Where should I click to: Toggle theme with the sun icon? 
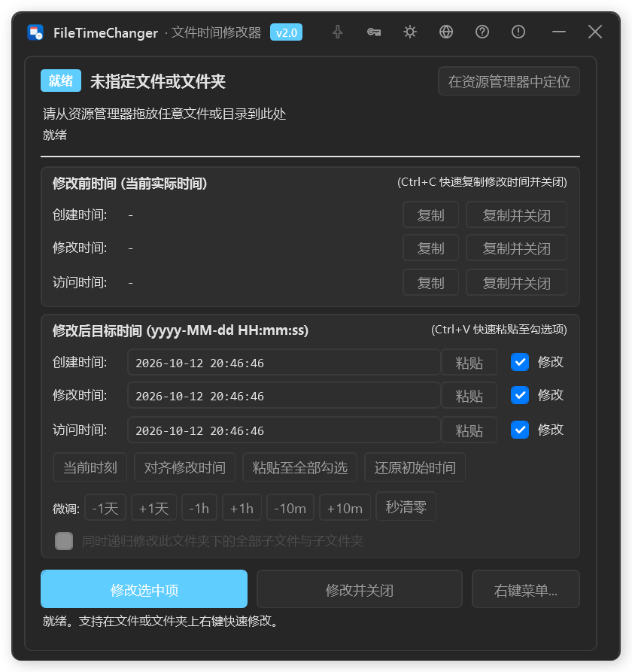[410, 32]
